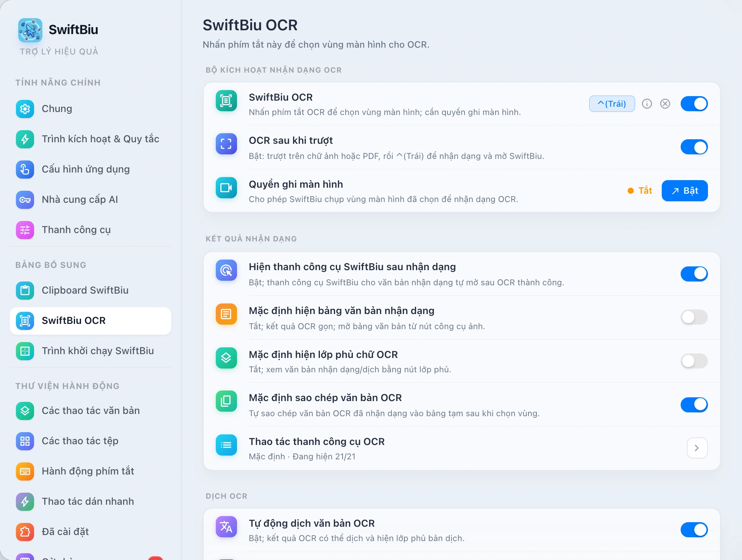
Task: Click the 'Quyền ghi màn hình' row title
Action: pos(296,184)
